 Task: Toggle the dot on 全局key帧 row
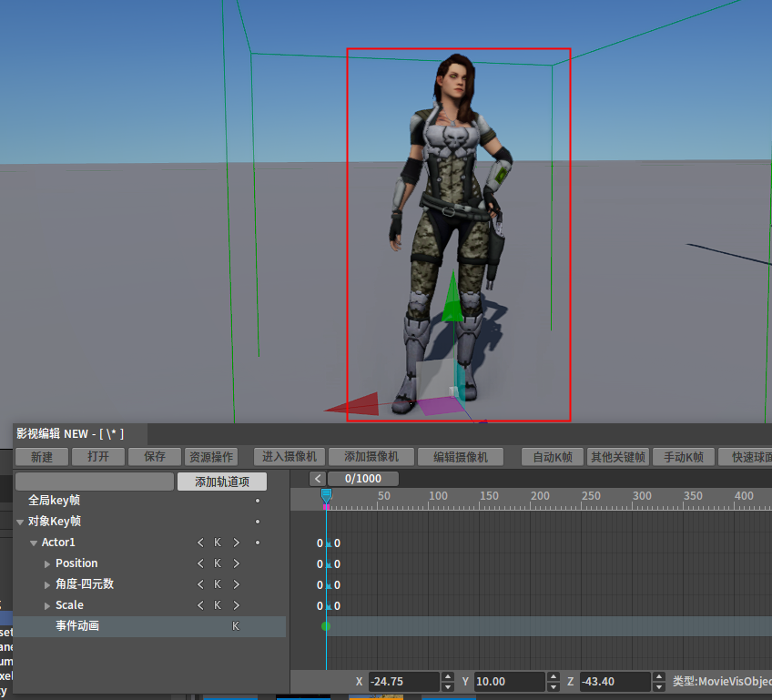tap(258, 501)
